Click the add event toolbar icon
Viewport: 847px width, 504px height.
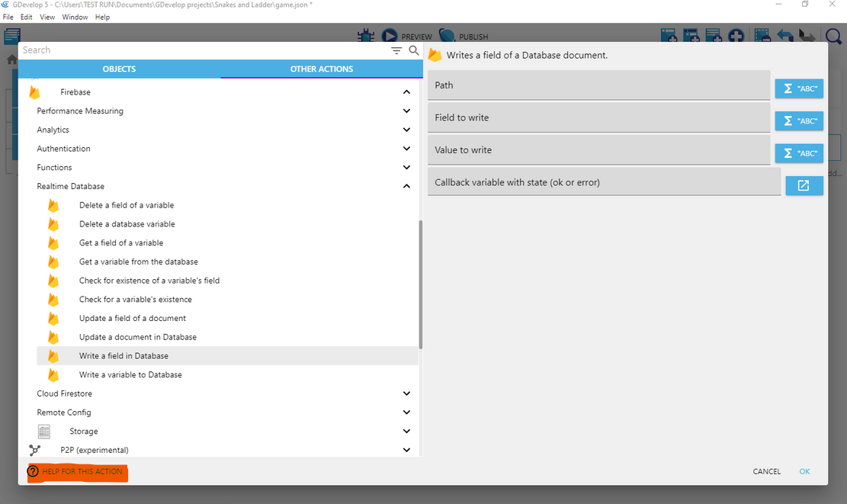pos(669,36)
